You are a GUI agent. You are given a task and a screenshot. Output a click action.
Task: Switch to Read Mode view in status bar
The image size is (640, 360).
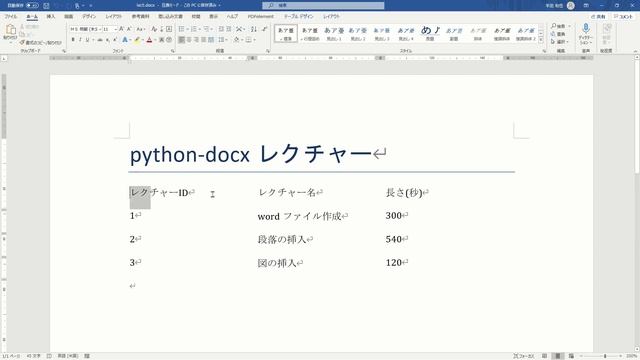pos(544,356)
